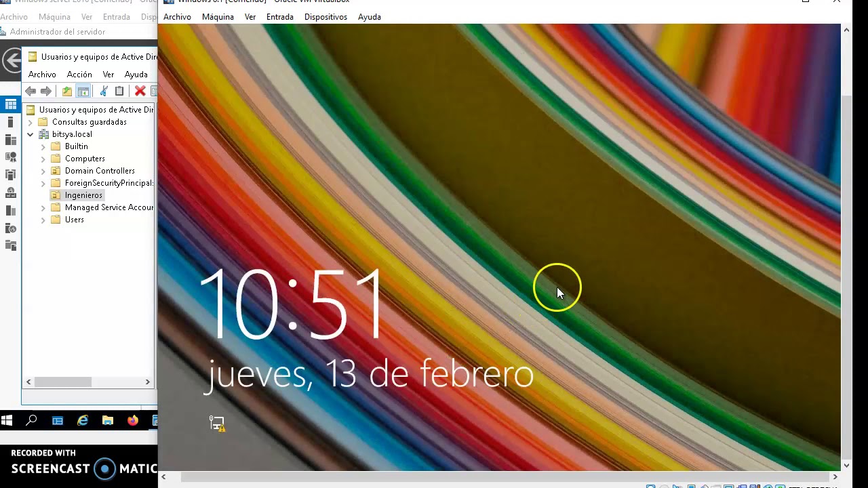Expand the Computers container

pos(43,159)
